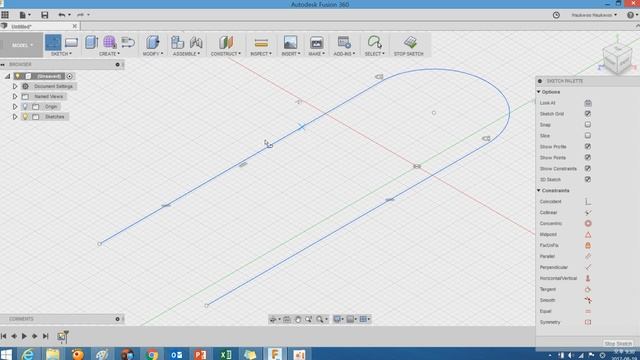Expand the Origin tree node
Screen dimensions: 640x360
point(15,107)
